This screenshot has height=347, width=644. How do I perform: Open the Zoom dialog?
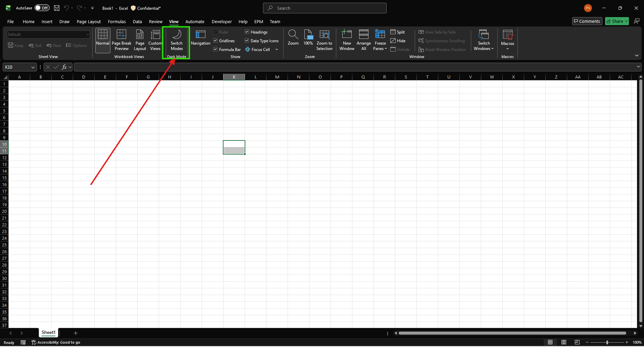pos(293,38)
